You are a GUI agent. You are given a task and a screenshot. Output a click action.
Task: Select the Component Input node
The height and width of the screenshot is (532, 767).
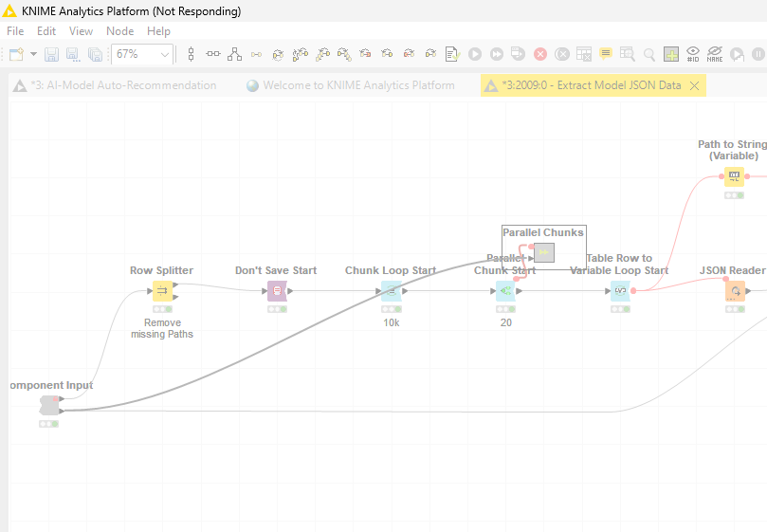point(49,406)
